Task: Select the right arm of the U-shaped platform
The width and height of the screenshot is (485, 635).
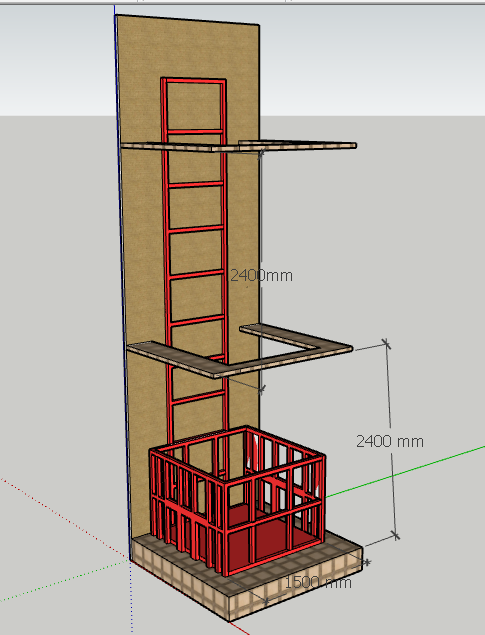Action: [296, 336]
